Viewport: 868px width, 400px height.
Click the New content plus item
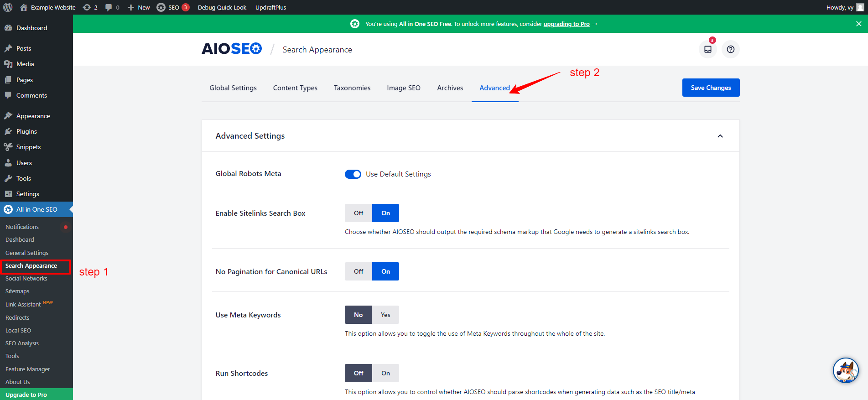click(139, 7)
